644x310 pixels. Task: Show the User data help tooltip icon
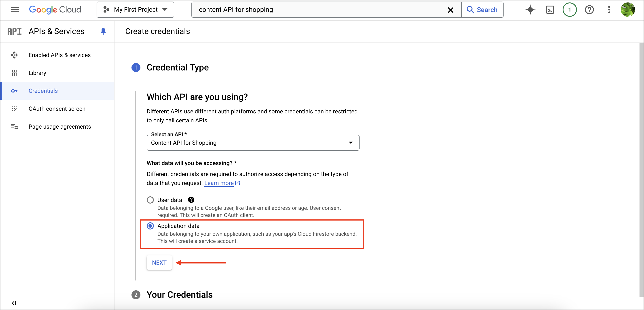(191, 200)
